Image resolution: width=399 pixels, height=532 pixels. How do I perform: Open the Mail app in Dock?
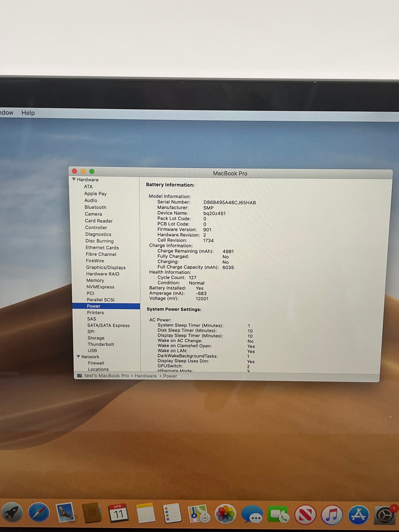click(65, 513)
